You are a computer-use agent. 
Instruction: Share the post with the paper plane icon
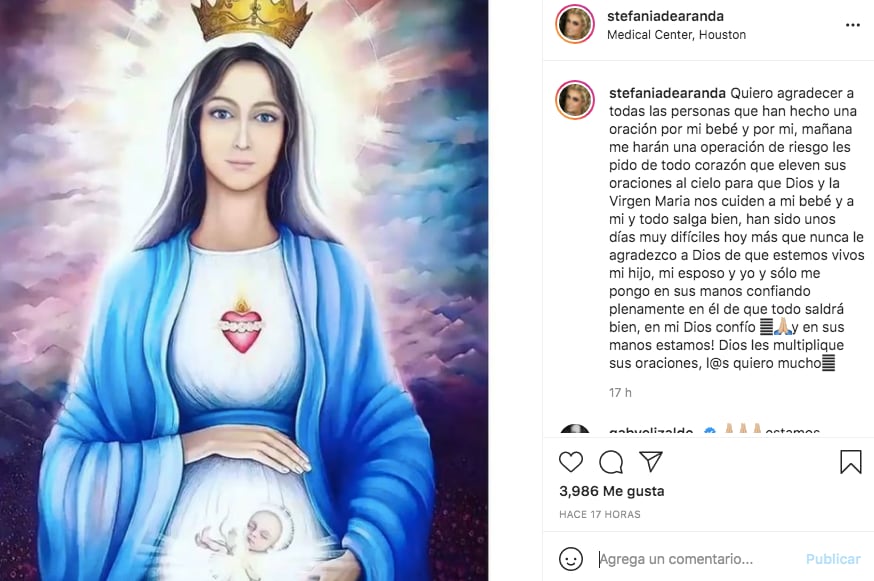(x=650, y=461)
